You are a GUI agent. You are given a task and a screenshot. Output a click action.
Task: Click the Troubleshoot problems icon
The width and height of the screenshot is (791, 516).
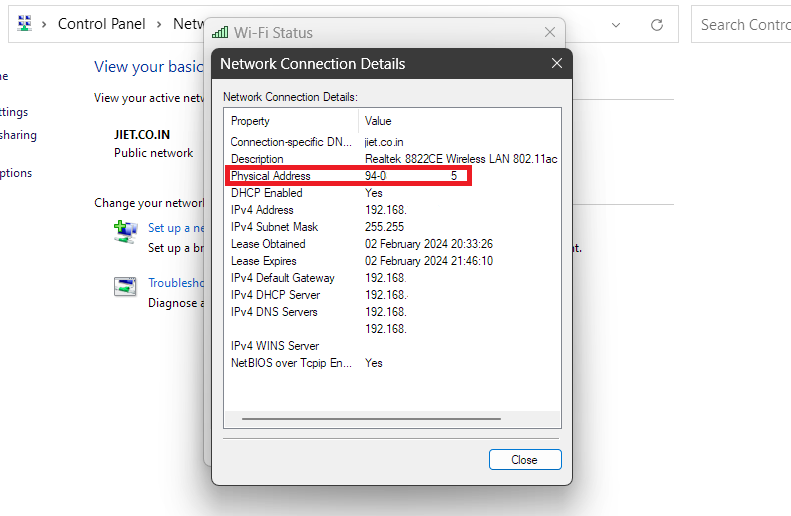click(x=125, y=287)
